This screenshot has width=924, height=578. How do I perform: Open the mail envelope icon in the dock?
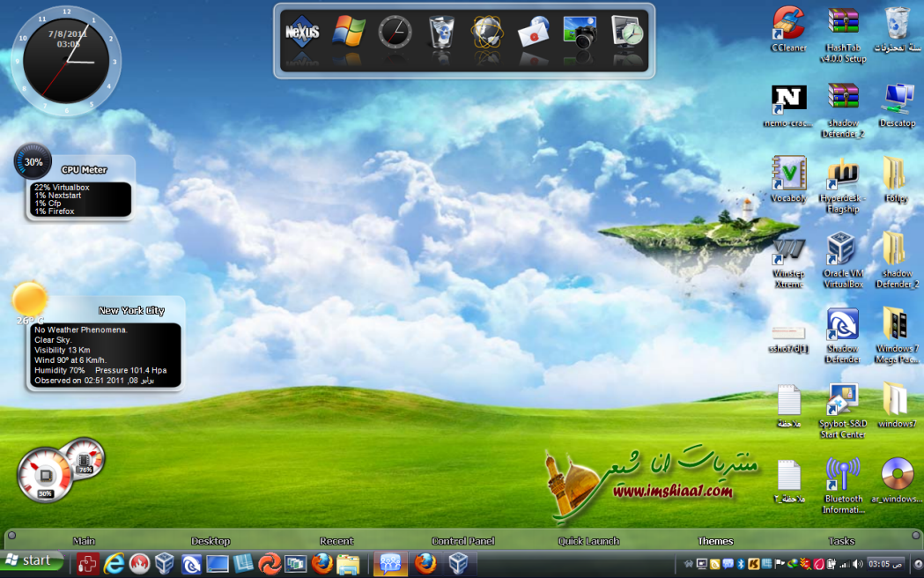(x=533, y=32)
